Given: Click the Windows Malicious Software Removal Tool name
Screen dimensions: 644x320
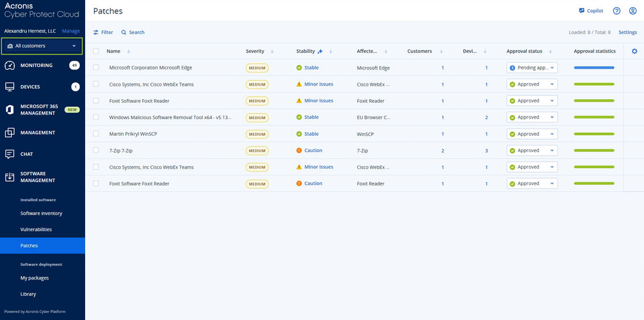Looking at the screenshot, I should coord(170,117).
